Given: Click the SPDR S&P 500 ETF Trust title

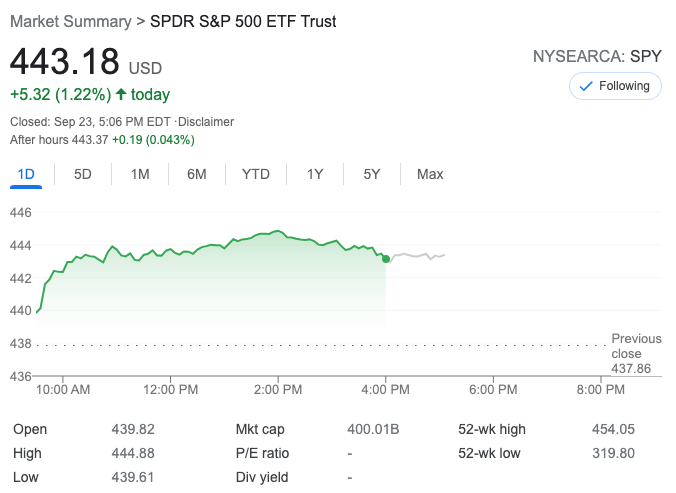Looking at the screenshot, I should pos(243,21).
